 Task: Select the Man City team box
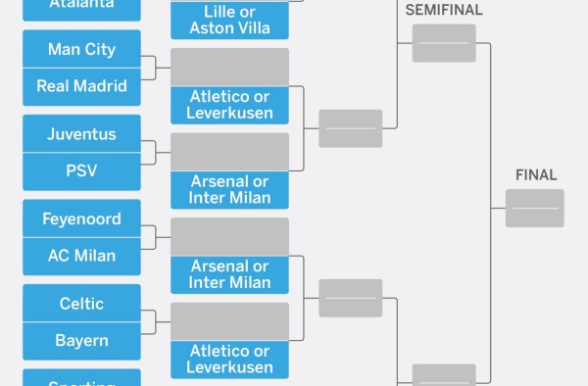[x=81, y=49]
